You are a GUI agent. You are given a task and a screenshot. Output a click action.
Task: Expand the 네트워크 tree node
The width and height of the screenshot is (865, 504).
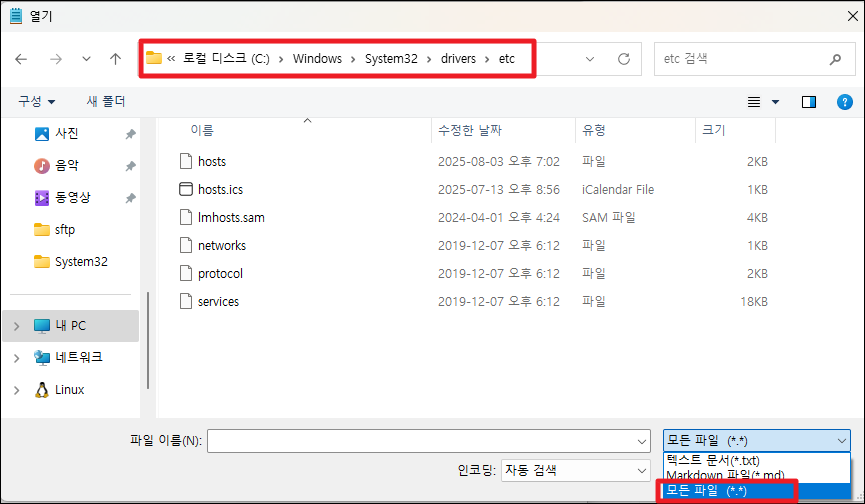coord(17,358)
